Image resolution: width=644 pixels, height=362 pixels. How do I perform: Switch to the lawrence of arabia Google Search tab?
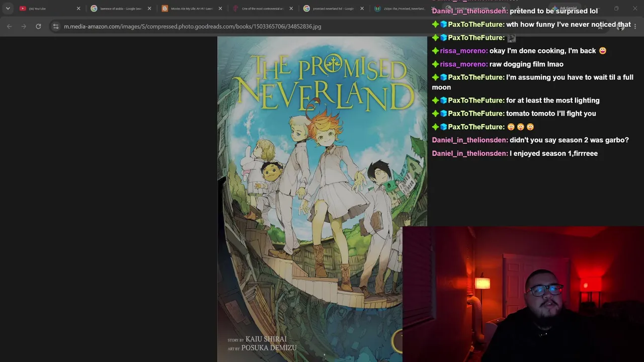point(121,9)
